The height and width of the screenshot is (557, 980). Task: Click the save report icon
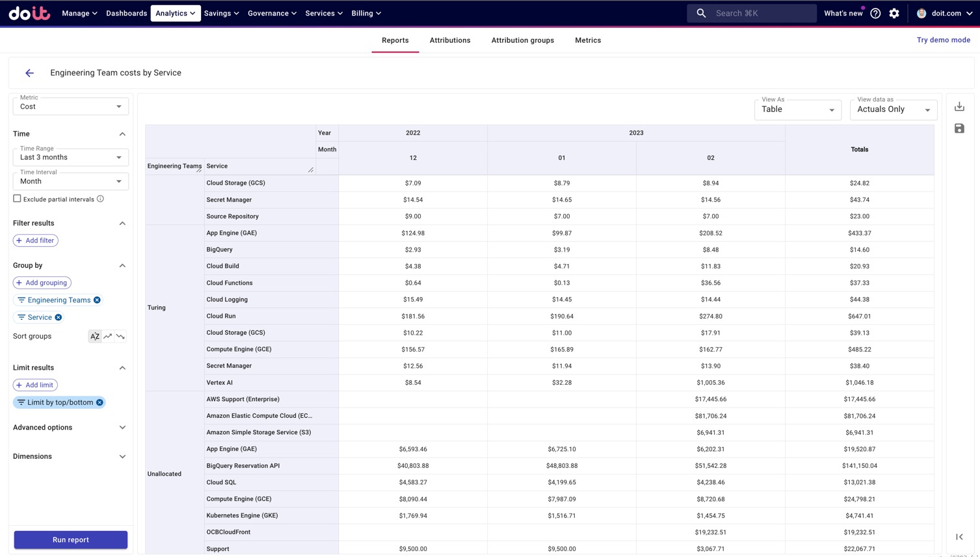coord(959,129)
